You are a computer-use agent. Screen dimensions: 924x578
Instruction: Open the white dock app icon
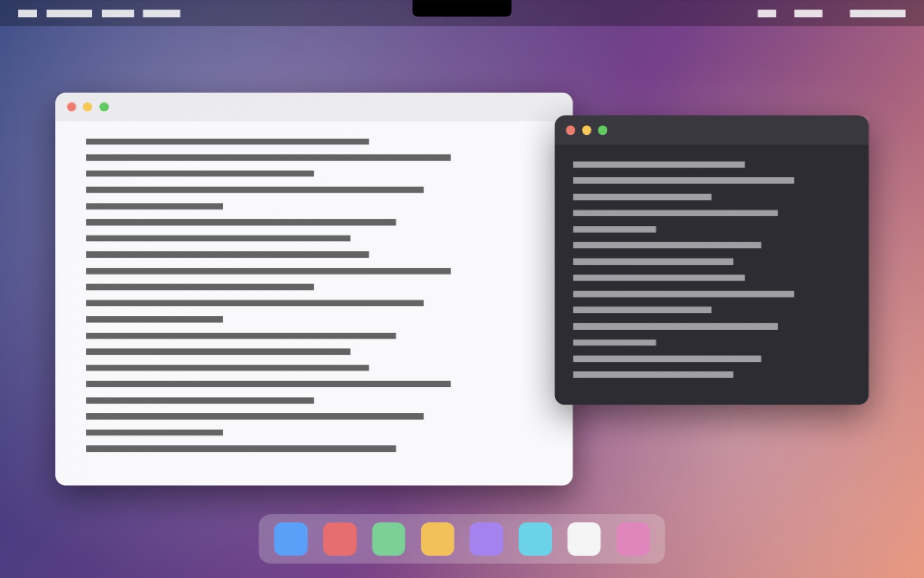[x=584, y=539]
